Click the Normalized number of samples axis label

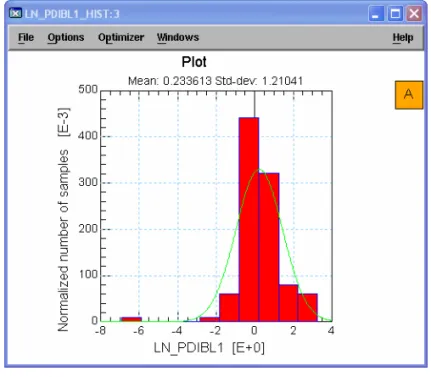63,220
